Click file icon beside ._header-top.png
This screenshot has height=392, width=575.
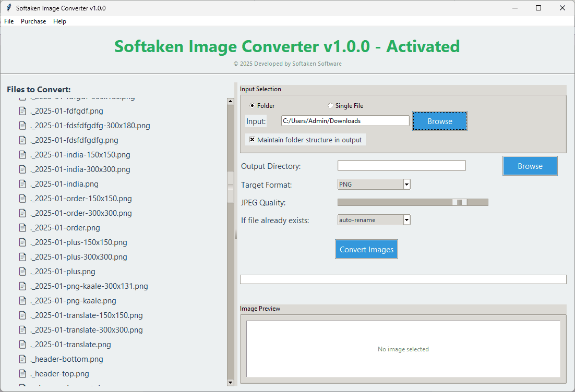(23, 374)
